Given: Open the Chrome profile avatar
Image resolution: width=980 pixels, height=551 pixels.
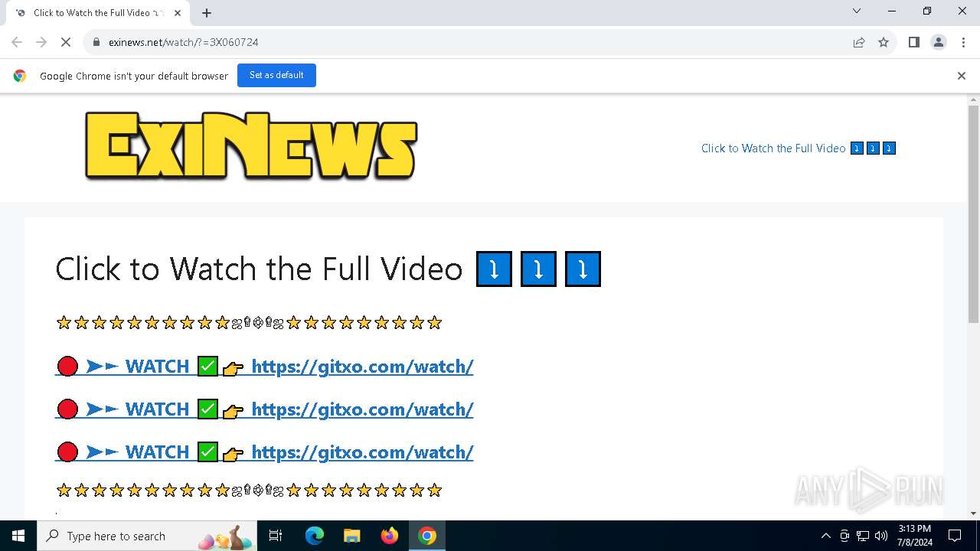Looking at the screenshot, I should [x=939, y=42].
